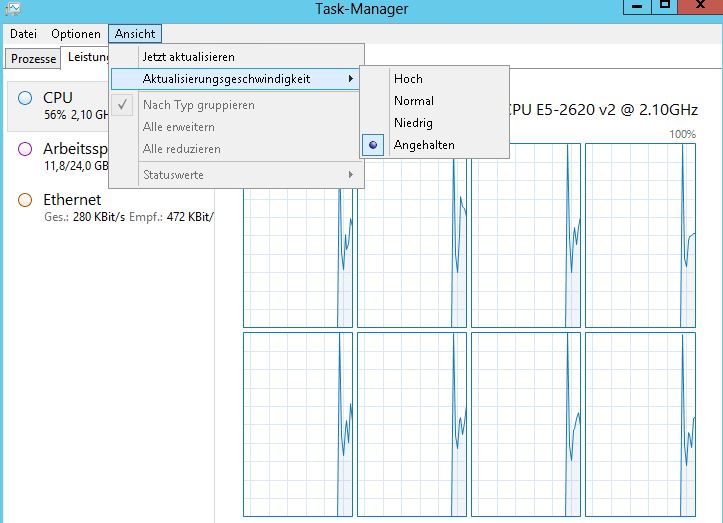Set update speed to Normal
This screenshot has width=723, height=523.
[435, 101]
